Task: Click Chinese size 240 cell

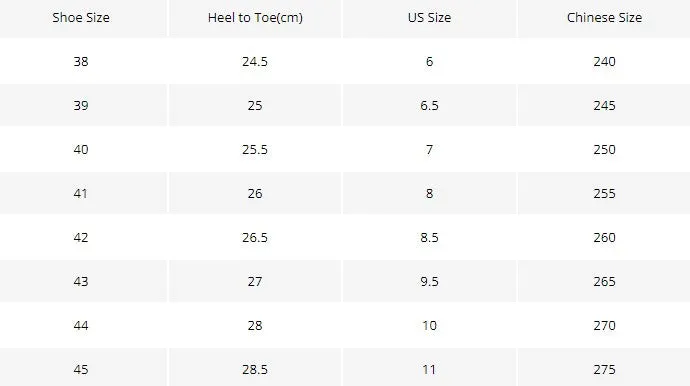Action: coord(604,61)
